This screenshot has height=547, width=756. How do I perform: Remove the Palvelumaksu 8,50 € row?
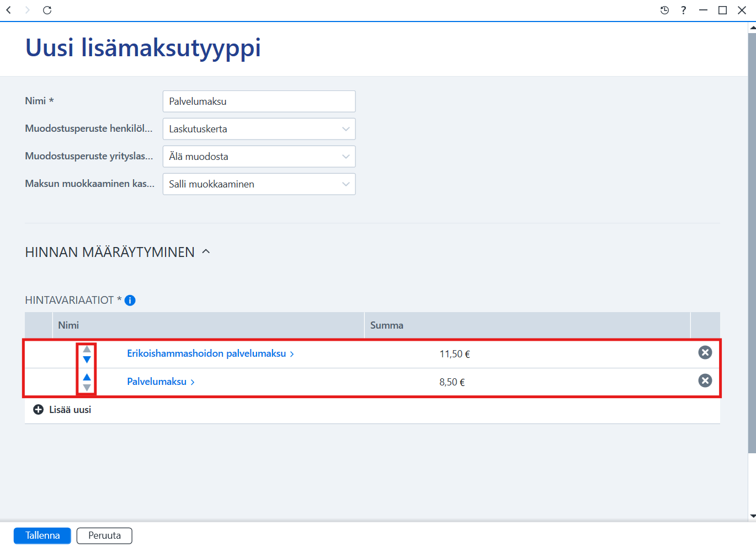pos(705,380)
